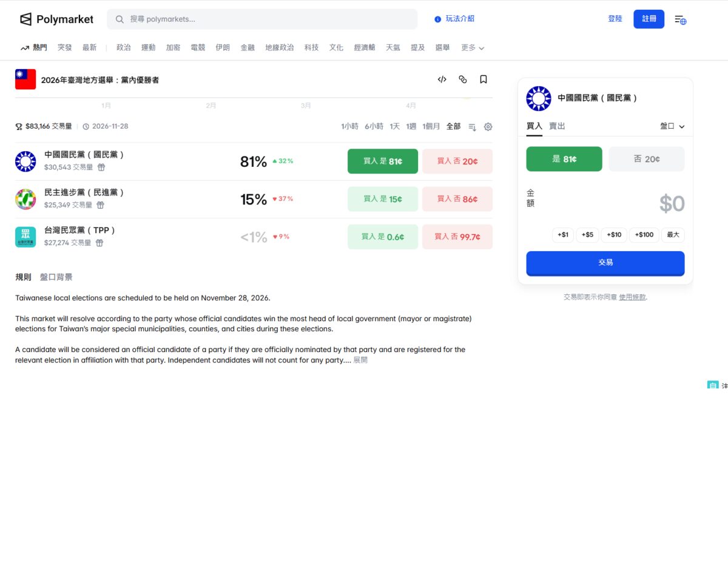Viewport: 728px width, 582px height.
Task: Open 地緣政治 category
Action: (280, 47)
